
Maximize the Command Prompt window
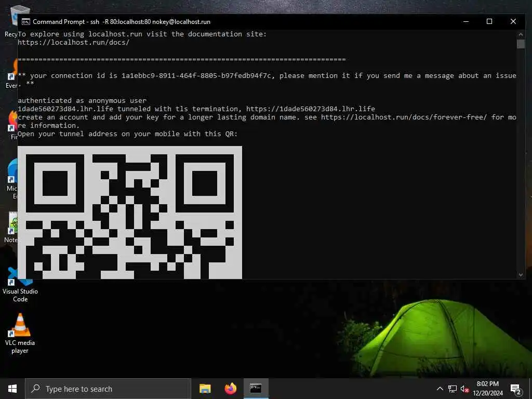pos(489,21)
